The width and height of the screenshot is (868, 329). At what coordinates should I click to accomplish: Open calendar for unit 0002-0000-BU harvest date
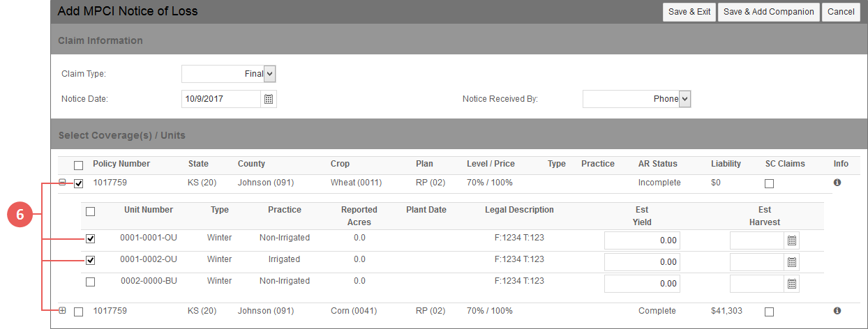click(x=792, y=284)
